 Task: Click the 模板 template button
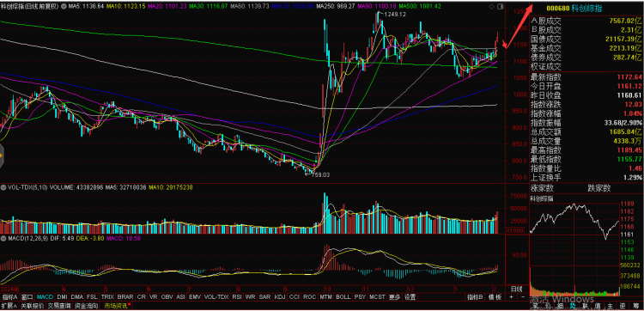495,297
